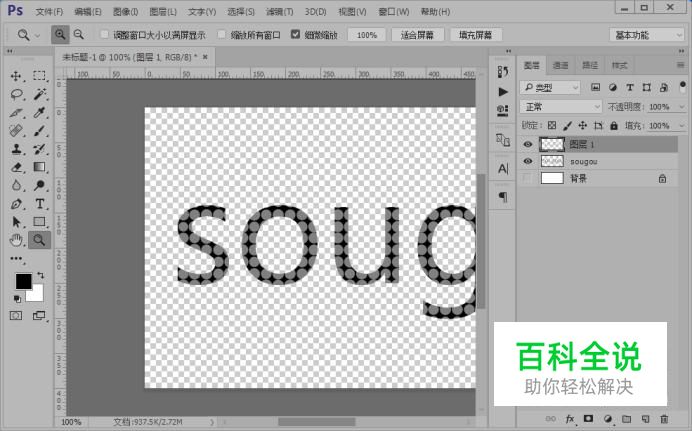Select the Rectangle shape tool
Screen dimensions: 692x431
tap(39, 222)
